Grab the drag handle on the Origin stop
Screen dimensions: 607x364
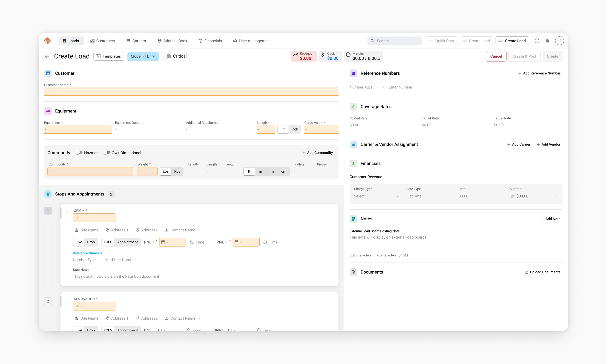click(x=67, y=213)
